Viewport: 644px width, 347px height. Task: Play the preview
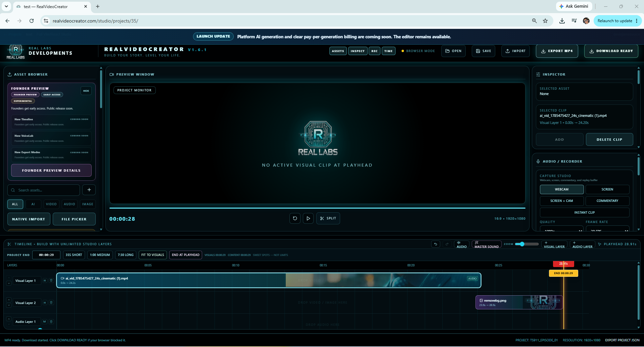click(x=308, y=218)
